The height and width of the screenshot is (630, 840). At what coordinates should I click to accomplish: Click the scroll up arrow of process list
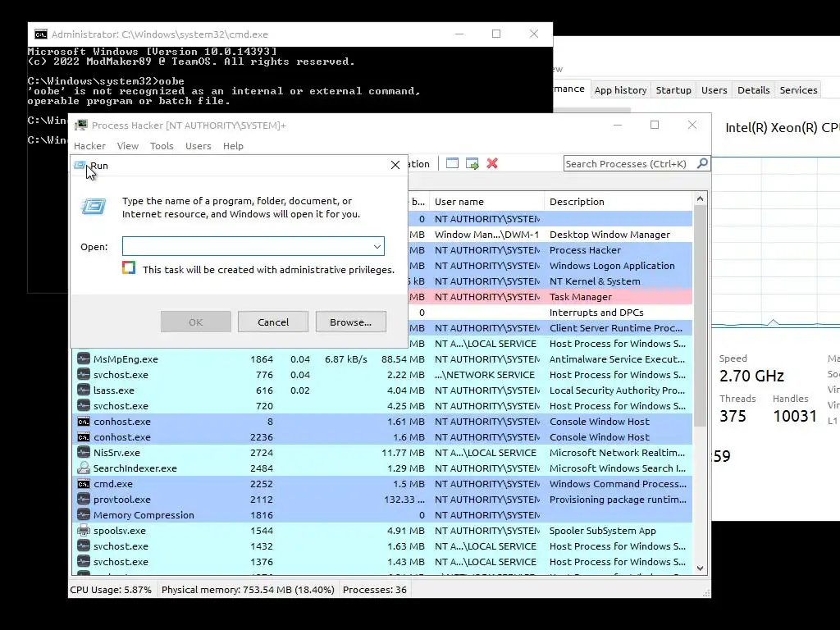coord(701,199)
